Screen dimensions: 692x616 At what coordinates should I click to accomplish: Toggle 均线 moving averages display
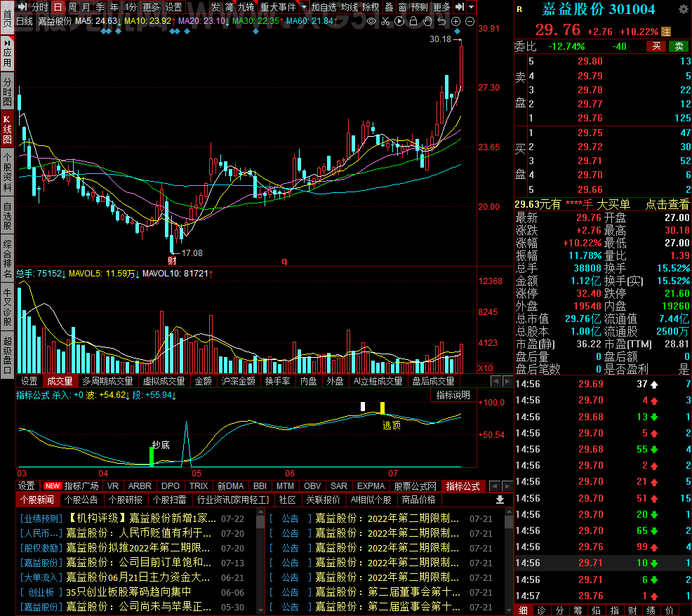coord(349,7)
